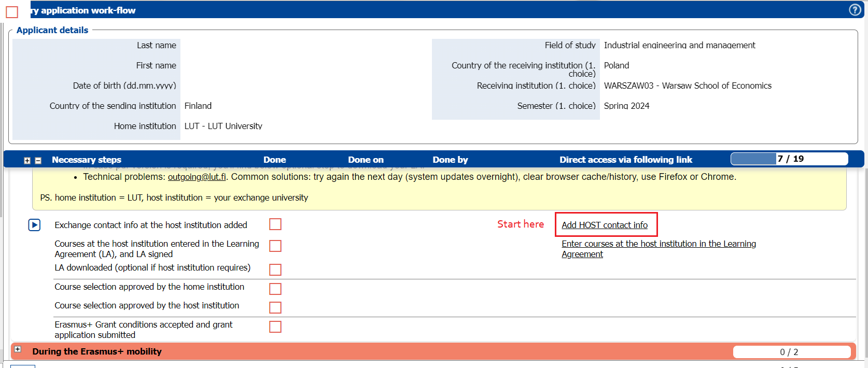Expand all steps with the plus icon
The width and height of the screenshot is (868, 368).
(x=27, y=161)
